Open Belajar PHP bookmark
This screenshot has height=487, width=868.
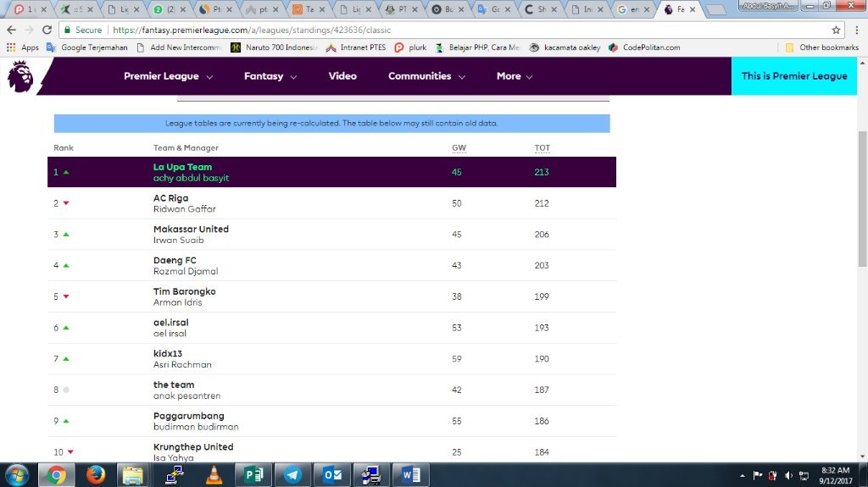477,47
